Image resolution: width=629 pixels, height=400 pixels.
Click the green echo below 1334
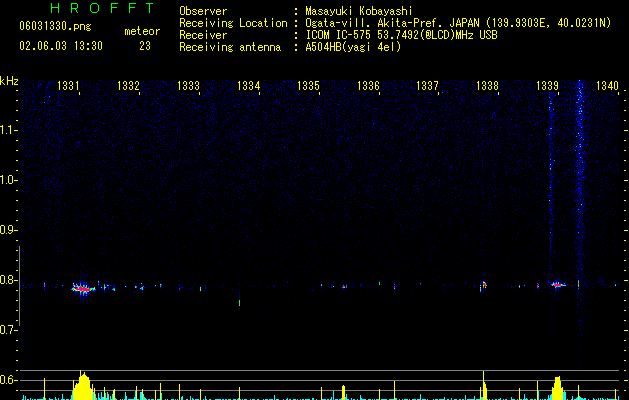[239, 303]
